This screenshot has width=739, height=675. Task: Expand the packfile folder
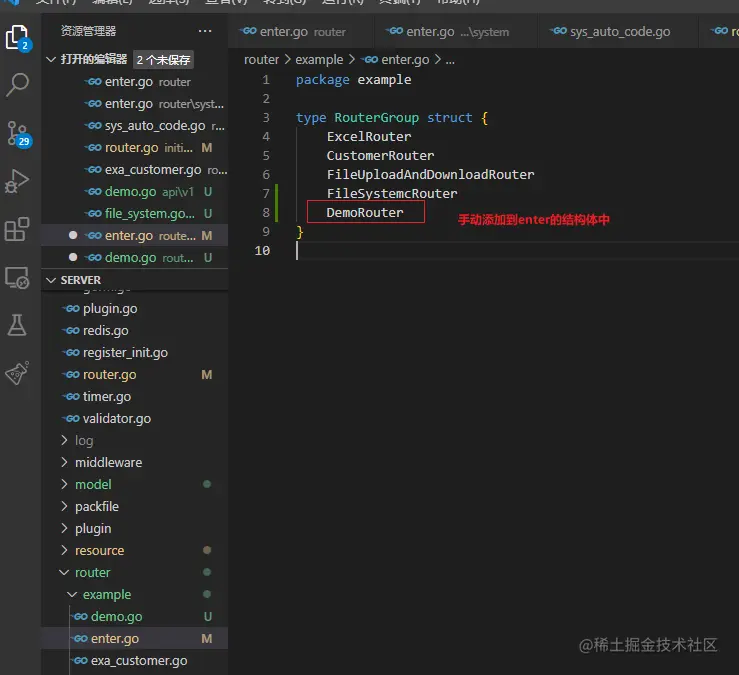tap(65, 506)
